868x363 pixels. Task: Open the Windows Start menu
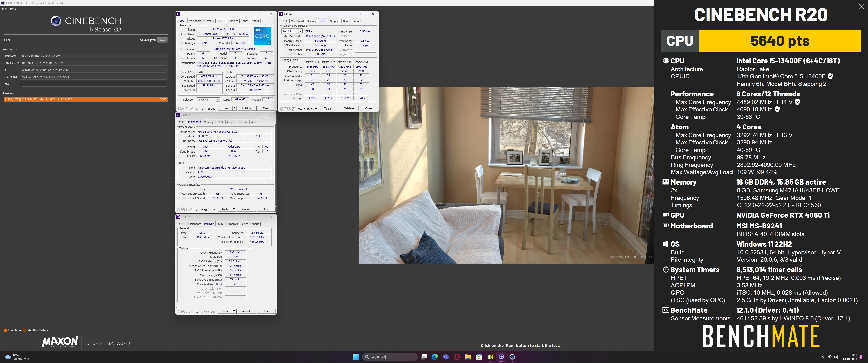356,357
